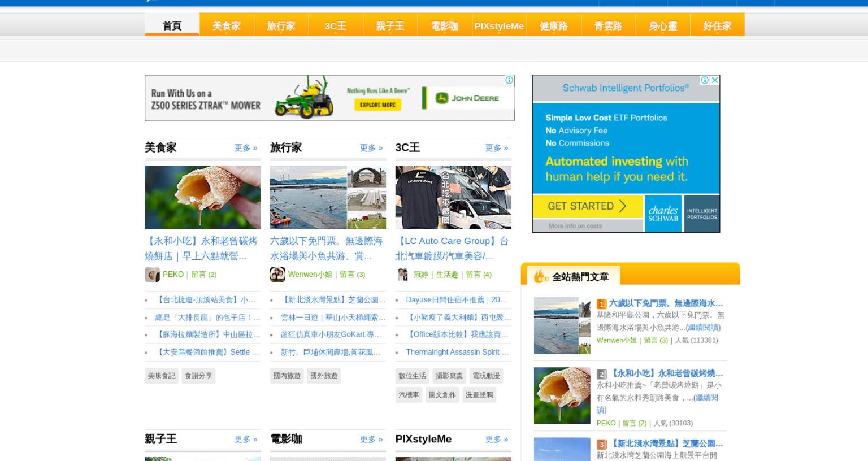Click 繼續閱讀 in hot article 1
This screenshot has height=461, width=868.
coord(704,328)
